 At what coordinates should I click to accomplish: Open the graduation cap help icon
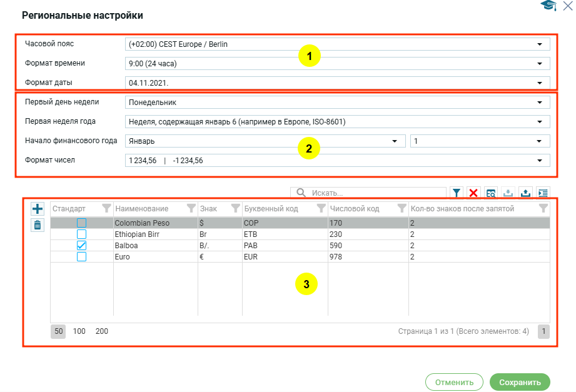tap(549, 6)
